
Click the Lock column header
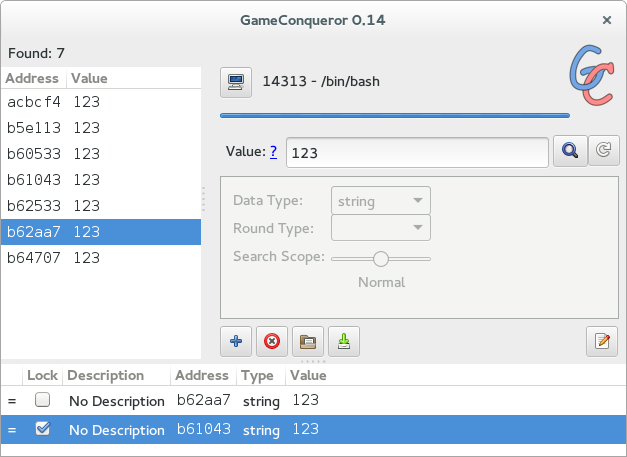pos(42,375)
